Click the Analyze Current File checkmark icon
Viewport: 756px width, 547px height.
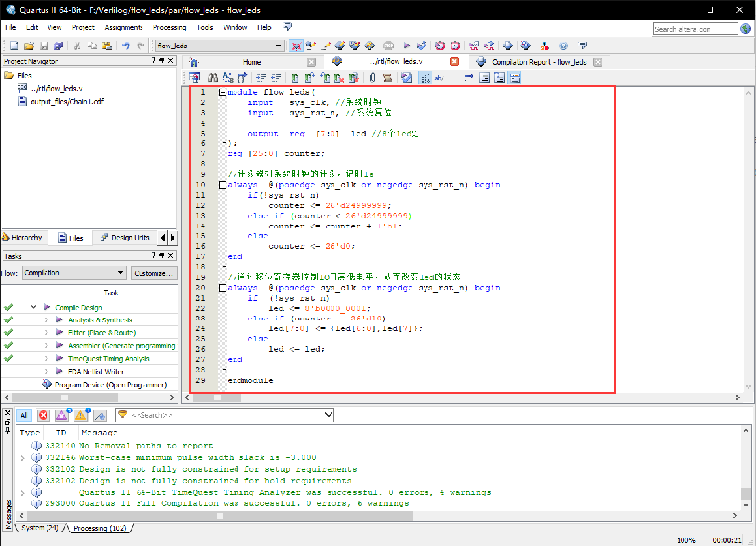[406, 77]
